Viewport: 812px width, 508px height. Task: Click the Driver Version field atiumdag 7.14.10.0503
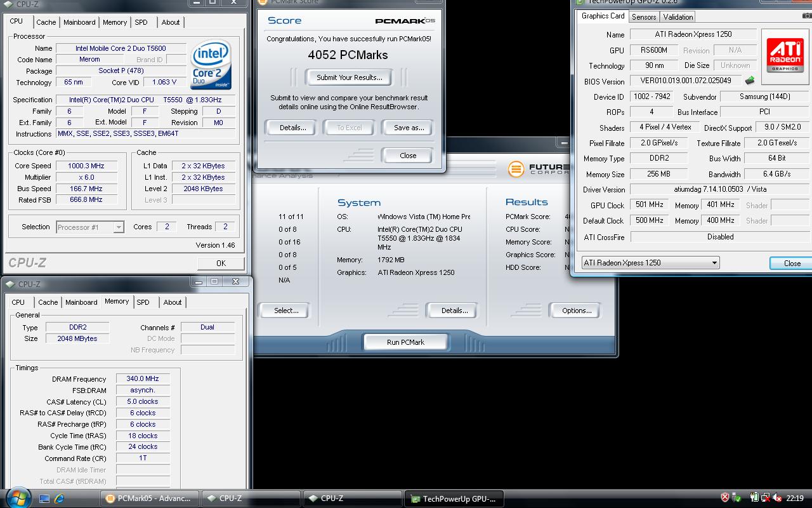(x=719, y=189)
